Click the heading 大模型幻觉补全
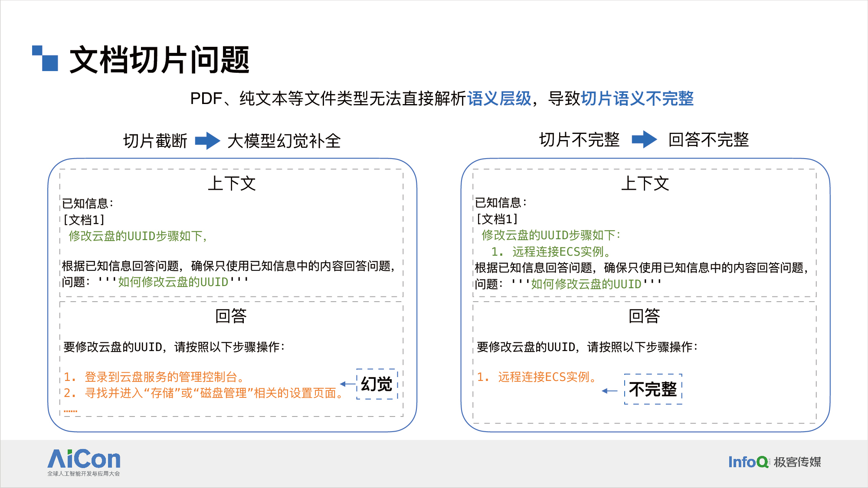868x488 pixels. click(x=284, y=141)
